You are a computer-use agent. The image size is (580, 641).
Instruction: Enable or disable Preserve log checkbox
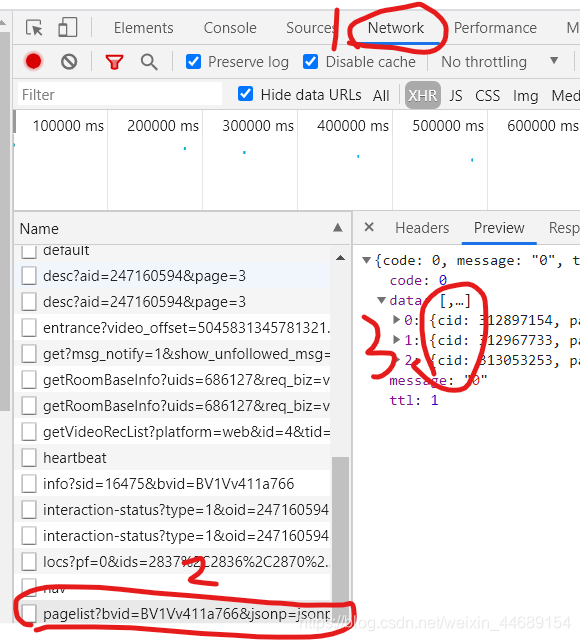pos(193,62)
